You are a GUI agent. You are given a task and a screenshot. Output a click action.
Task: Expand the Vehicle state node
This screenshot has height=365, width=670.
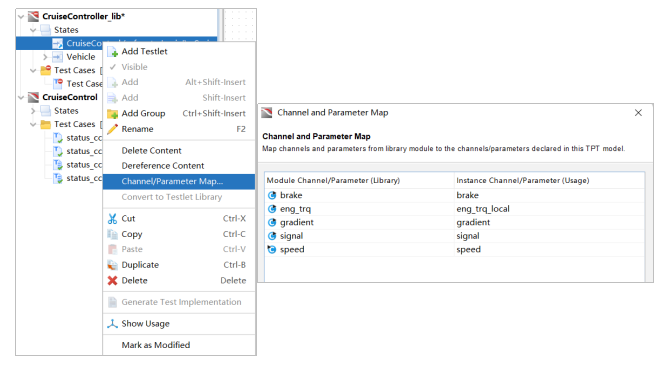45,57
